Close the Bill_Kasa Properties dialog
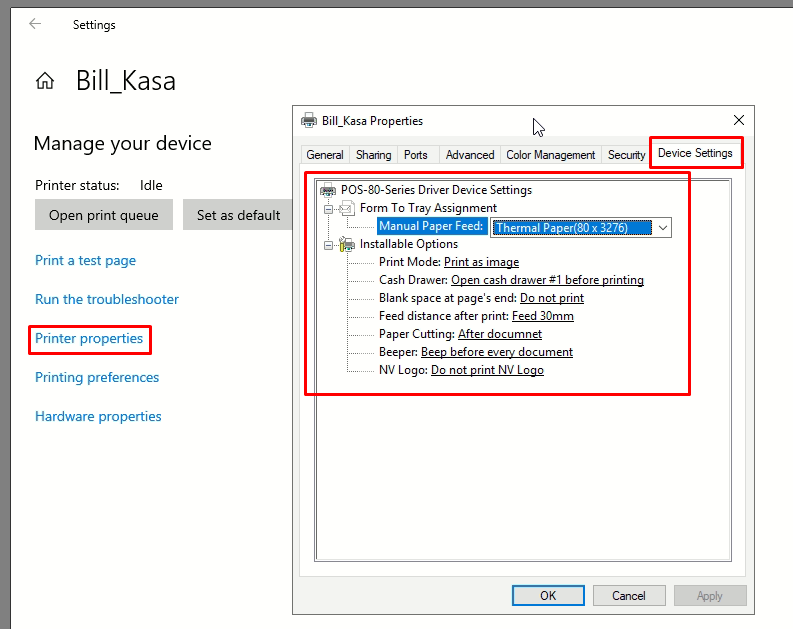This screenshot has height=629, width=793. [739, 121]
